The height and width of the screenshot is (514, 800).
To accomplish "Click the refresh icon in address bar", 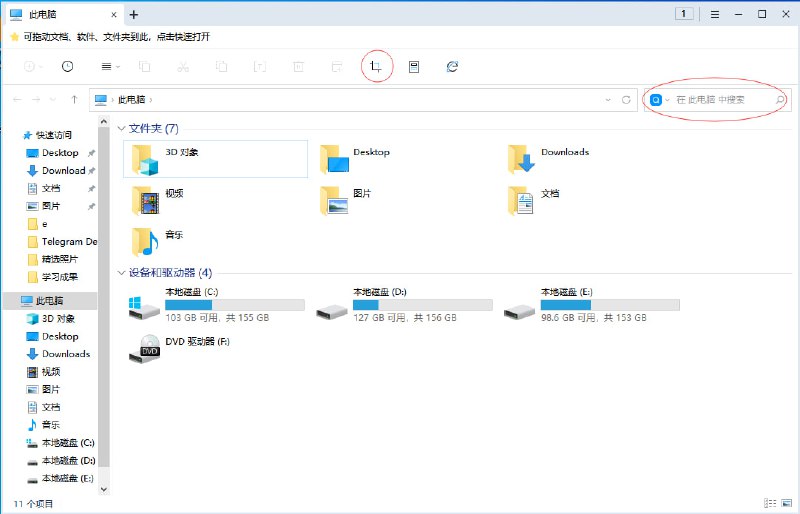I will click(x=626, y=100).
